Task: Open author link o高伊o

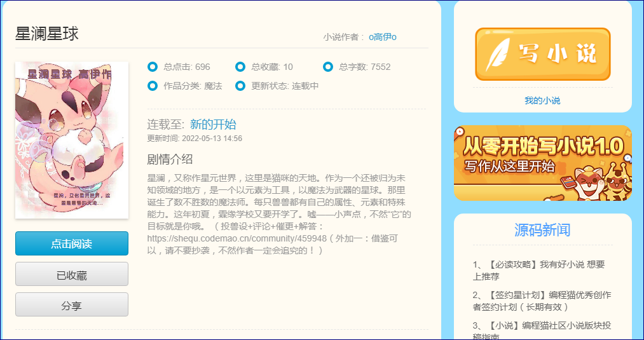Action: [x=382, y=37]
